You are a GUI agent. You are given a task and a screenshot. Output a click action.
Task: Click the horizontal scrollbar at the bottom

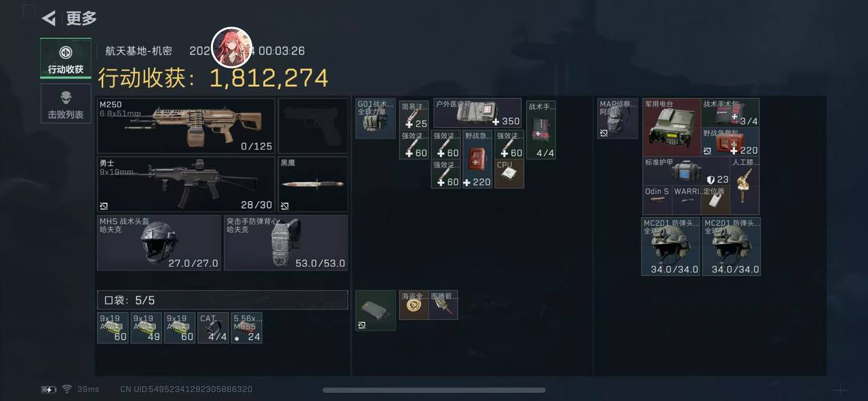434,390
